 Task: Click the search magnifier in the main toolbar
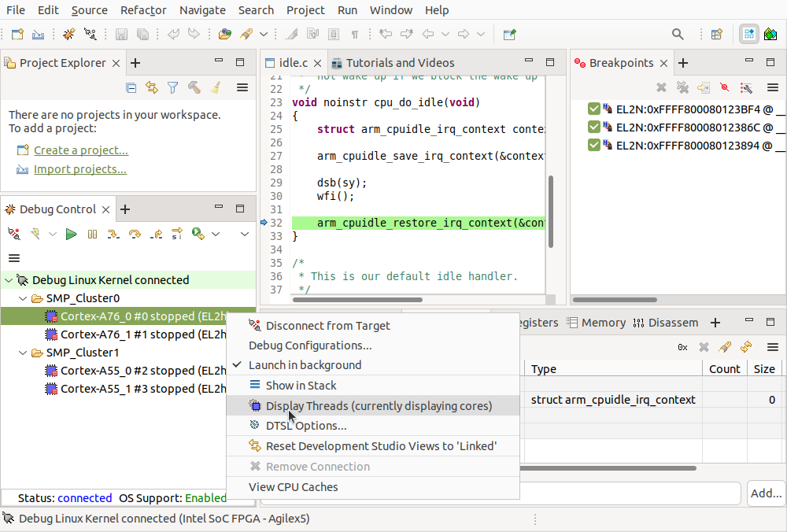pos(678,34)
